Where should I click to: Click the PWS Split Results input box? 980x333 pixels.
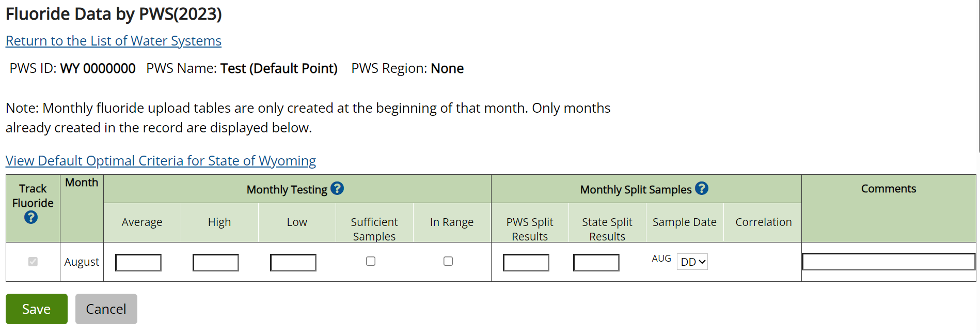[x=526, y=263]
